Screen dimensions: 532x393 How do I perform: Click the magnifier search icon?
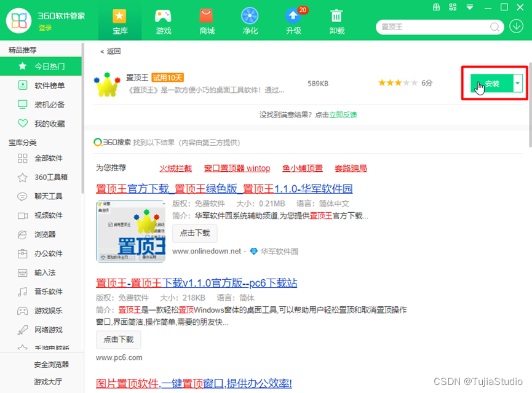point(494,27)
